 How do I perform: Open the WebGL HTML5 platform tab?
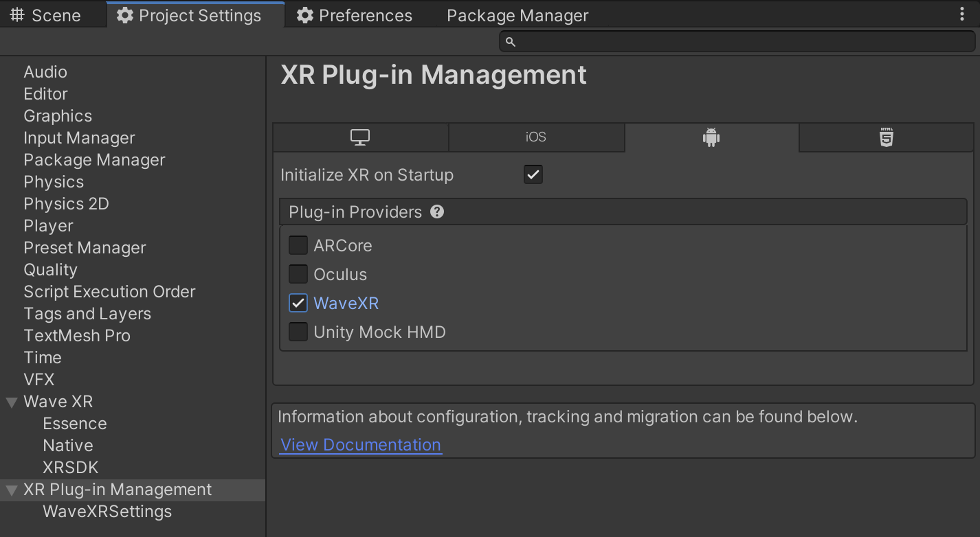[887, 137]
